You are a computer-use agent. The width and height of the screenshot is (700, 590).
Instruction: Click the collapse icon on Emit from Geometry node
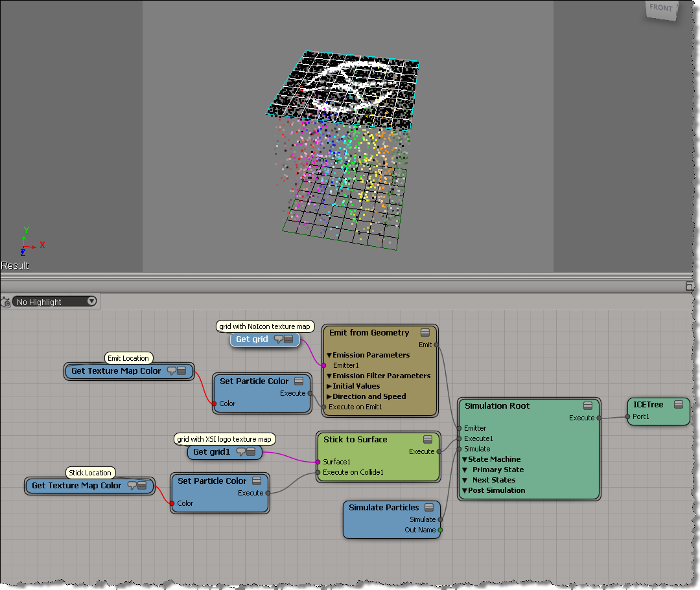[x=425, y=333]
